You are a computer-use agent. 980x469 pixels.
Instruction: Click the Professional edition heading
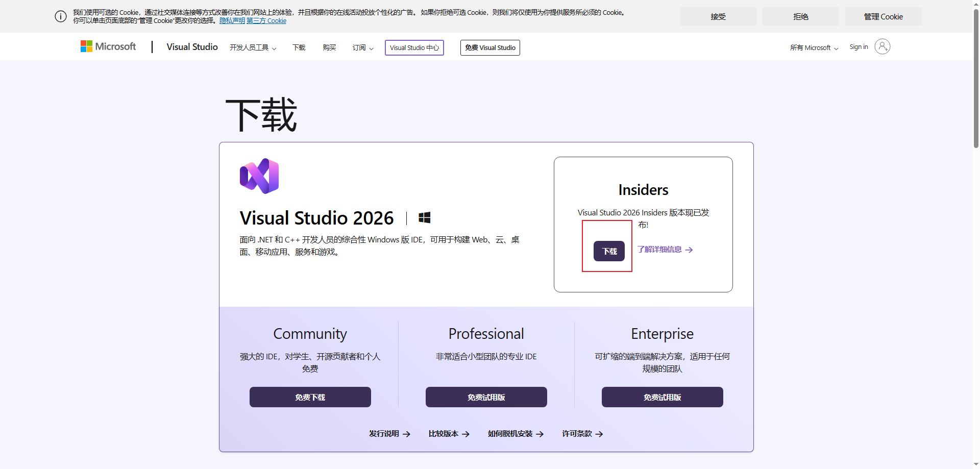click(486, 334)
